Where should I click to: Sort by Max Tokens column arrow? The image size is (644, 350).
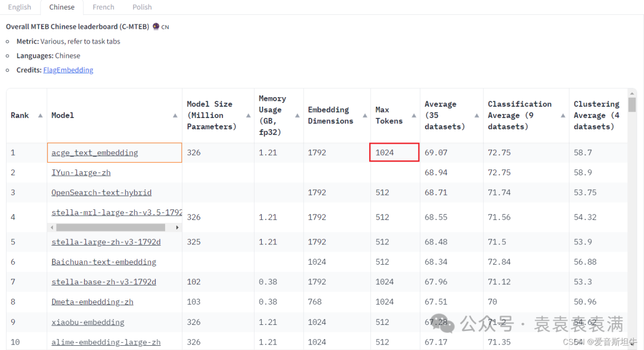click(414, 116)
